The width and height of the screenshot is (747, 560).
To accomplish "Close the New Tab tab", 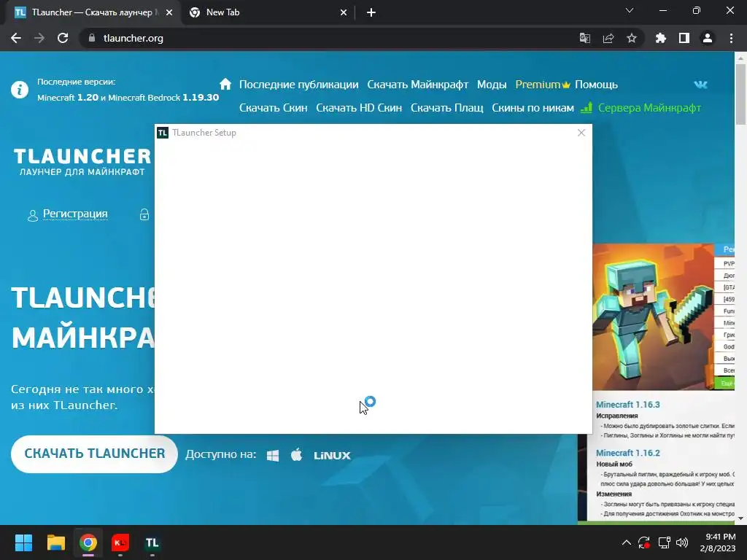I will (344, 12).
